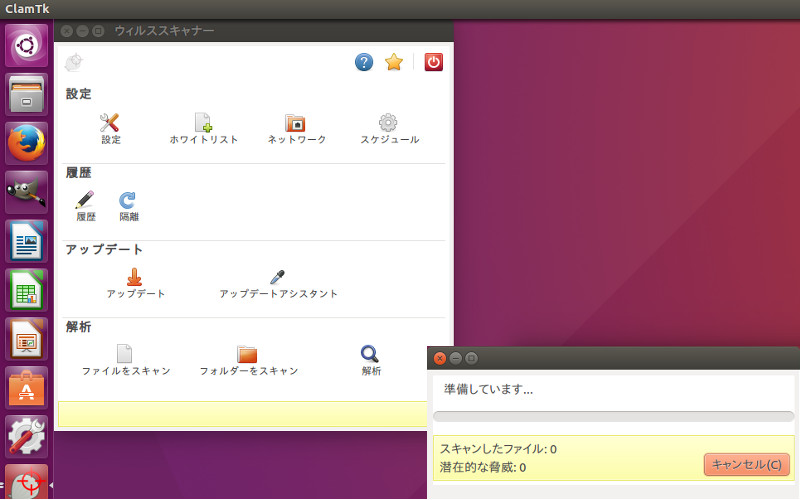The width and height of the screenshot is (800, 500).
Task: Click the ClamTk logo in window header
Action: 74,62
